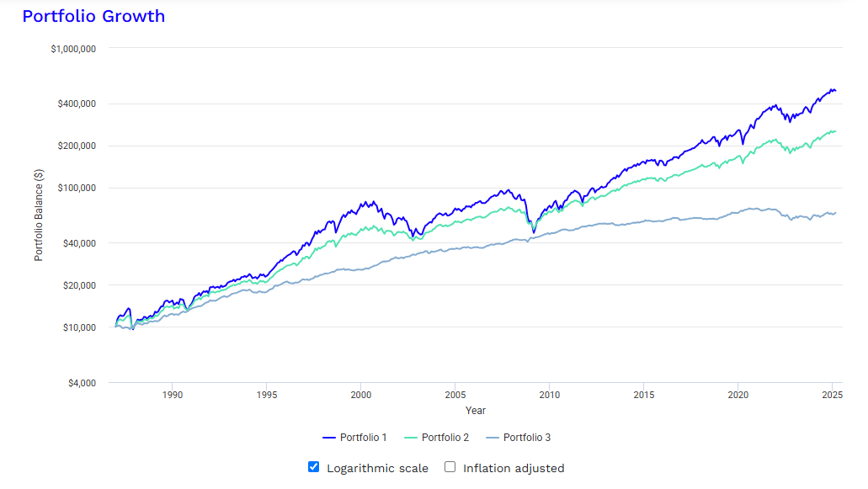Click the $4,000 axis tick label
The width and height of the screenshot is (868, 489).
coord(82,383)
